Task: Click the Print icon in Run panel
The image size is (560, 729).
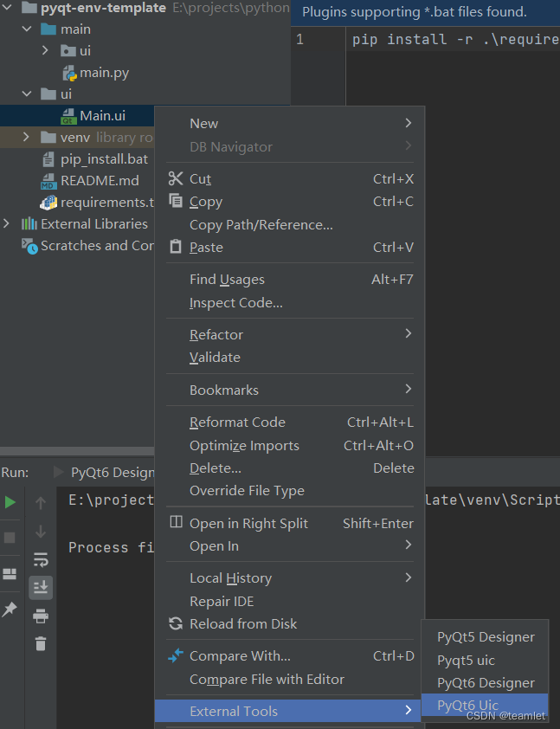Action: pyautogui.click(x=41, y=616)
